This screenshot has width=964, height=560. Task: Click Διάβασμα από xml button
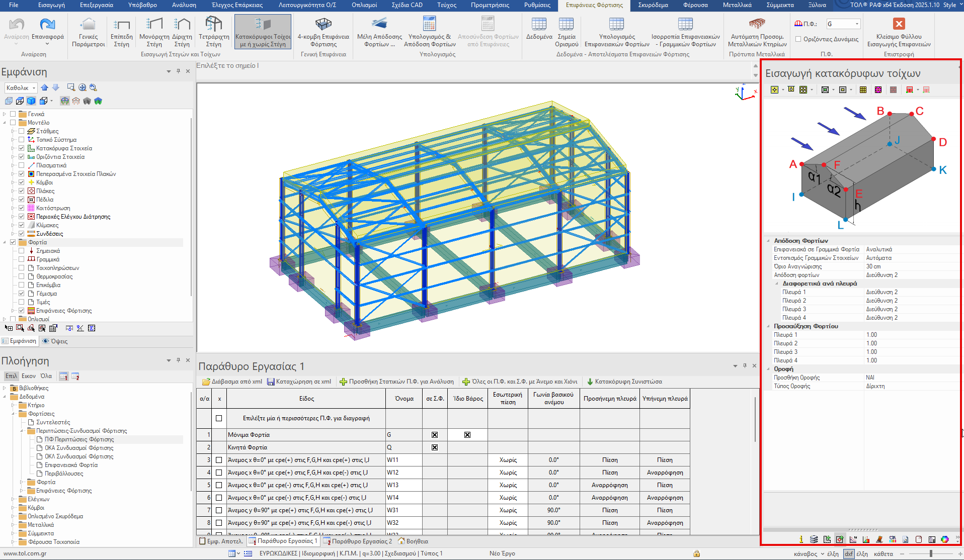point(232,382)
